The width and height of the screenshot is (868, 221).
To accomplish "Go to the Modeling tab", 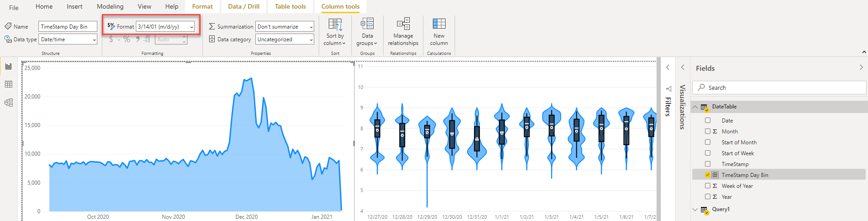I will click(x=110, y=6).
